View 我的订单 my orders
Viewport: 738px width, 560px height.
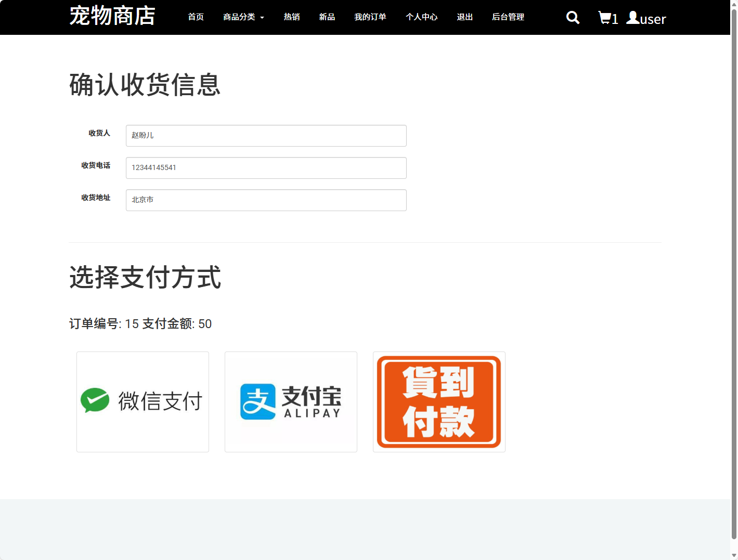click(370, 17)
